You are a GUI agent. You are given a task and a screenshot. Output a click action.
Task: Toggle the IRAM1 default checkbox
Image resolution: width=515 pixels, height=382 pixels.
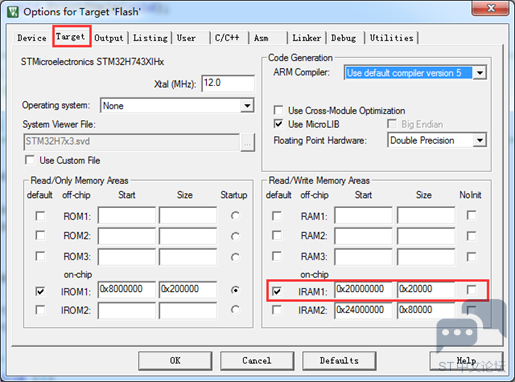pos(277,291)
